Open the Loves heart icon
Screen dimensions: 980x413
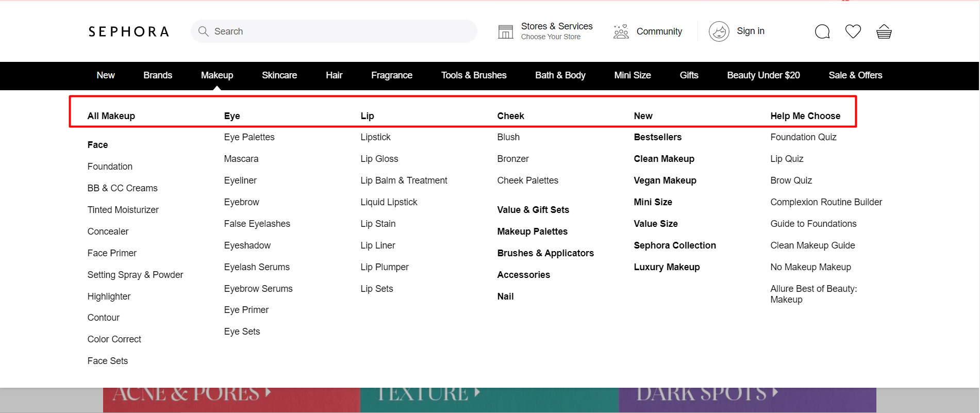(853, 32)
